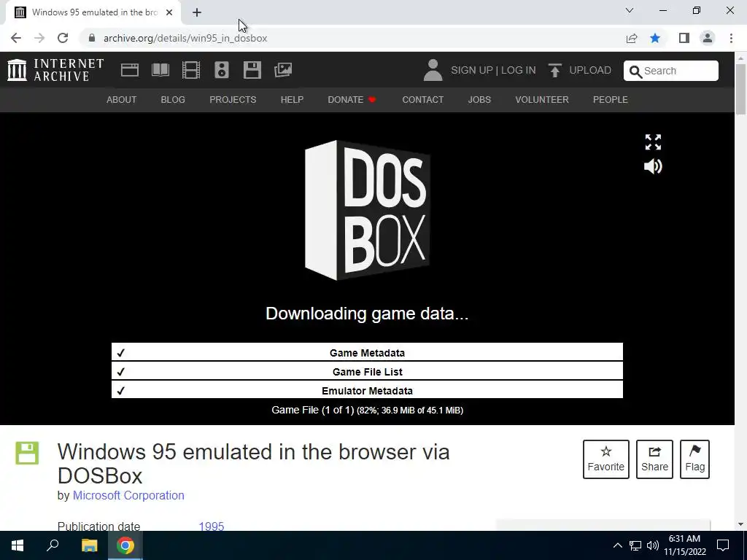Focus the Internet Archive search field
The height and width of the screenshot is (560, 747).
(671, 71)
